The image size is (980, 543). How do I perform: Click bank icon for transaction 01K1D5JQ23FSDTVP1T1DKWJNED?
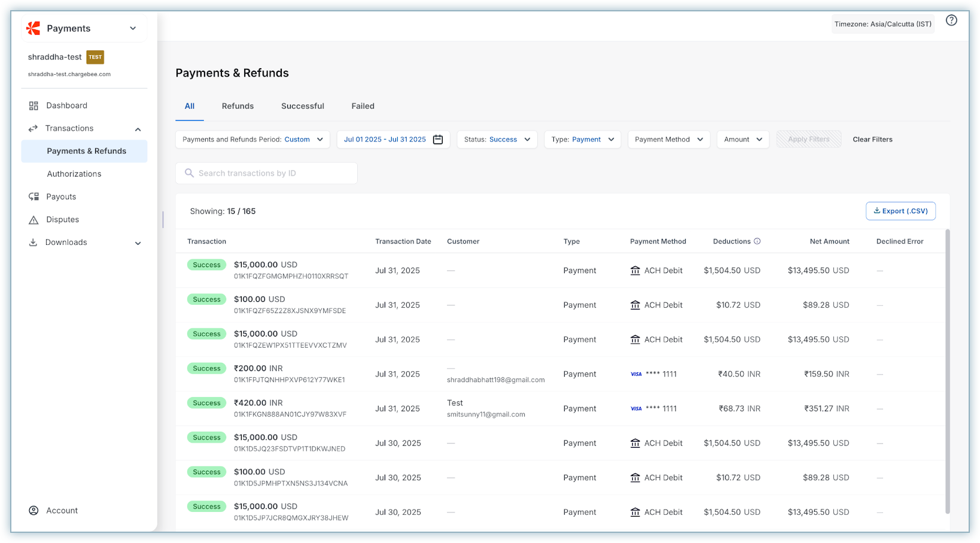coord(635,444)
